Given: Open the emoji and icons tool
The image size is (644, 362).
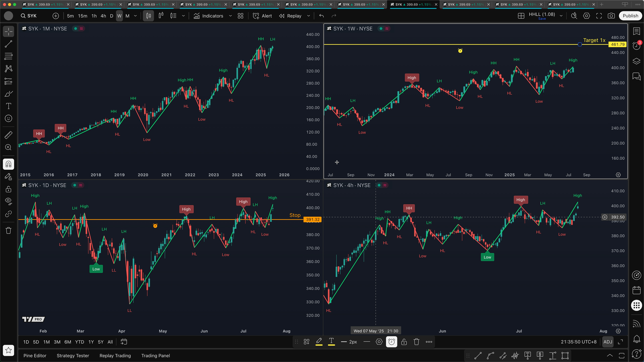Looking at the screenshot, I should click(x=9, y=118).
